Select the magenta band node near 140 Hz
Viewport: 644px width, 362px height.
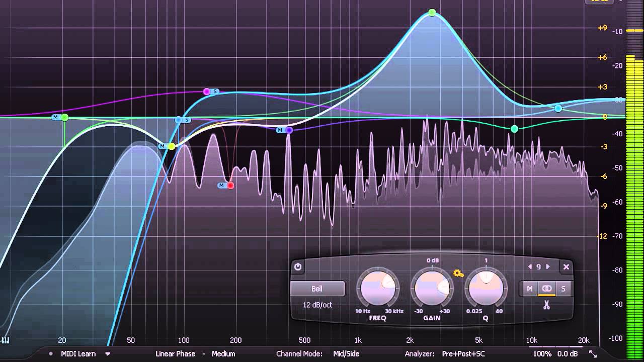click(207, 92)
